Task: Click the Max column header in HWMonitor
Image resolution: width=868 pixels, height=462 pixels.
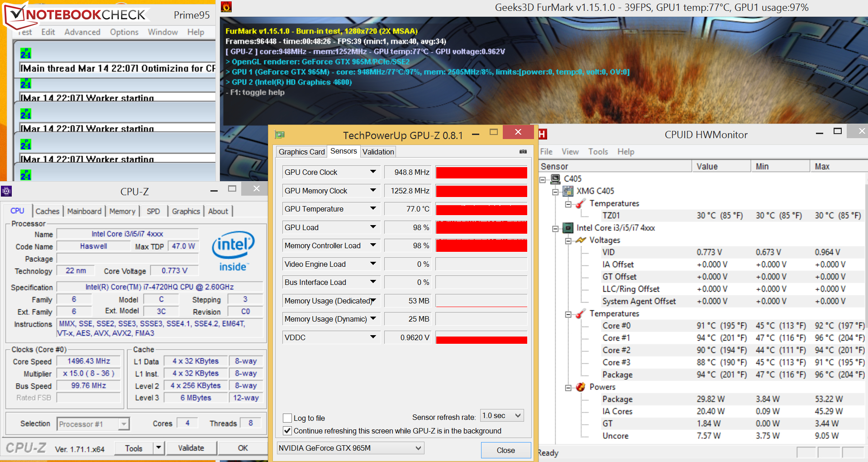Action: click(x=839, y=166)
